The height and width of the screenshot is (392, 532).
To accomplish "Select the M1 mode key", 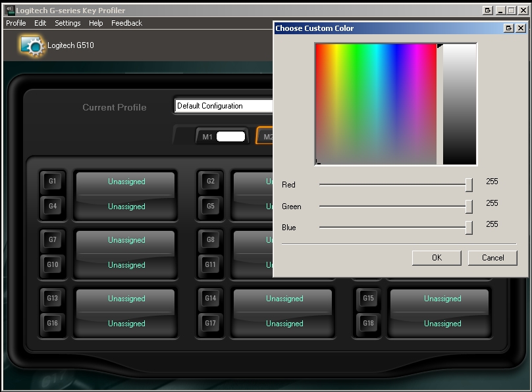I will [x=207, y=137].
